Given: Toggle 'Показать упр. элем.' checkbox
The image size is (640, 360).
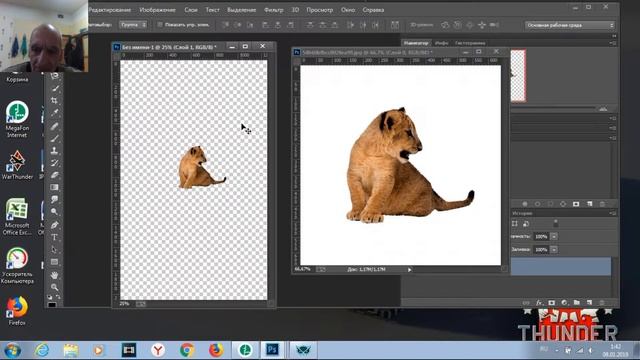Looking at the screenshot, I should (x=160, y=25).
